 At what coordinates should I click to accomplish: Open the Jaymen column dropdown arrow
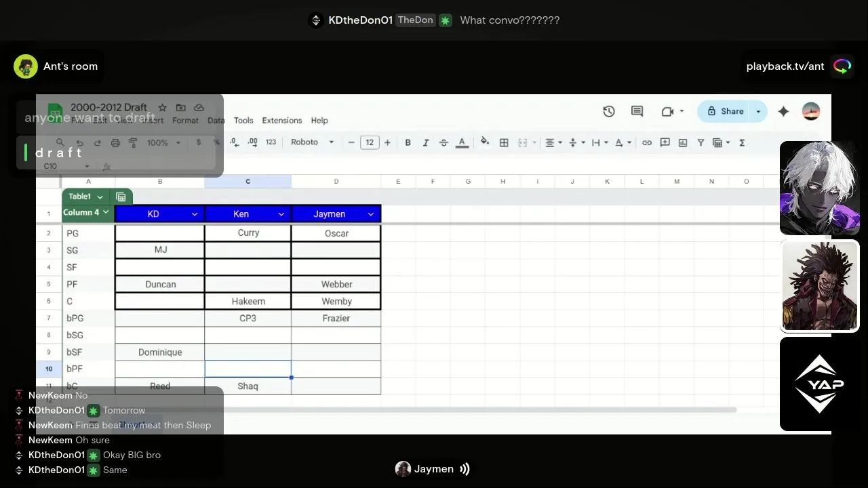(371, 214)
